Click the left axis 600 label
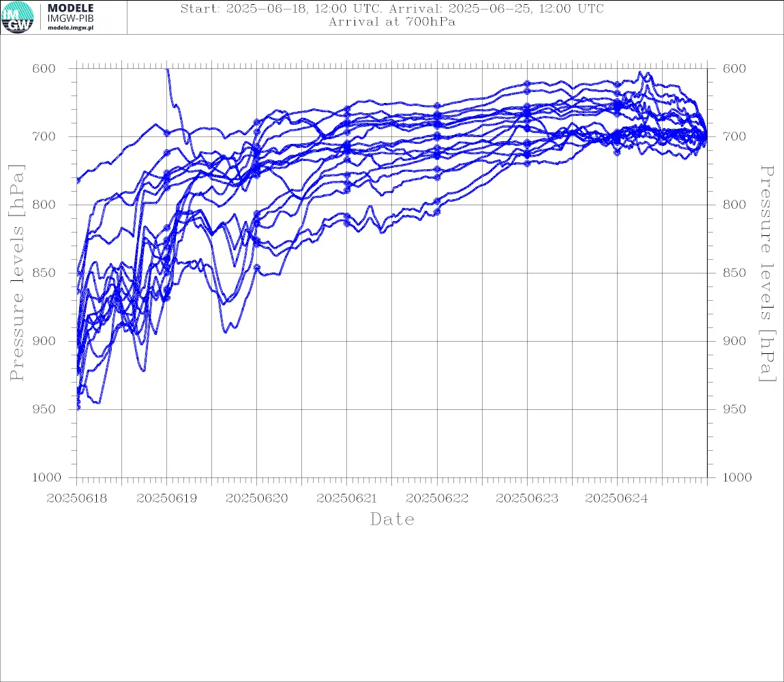The height and width of the screenshot is (682, 784). pos(44,69)
